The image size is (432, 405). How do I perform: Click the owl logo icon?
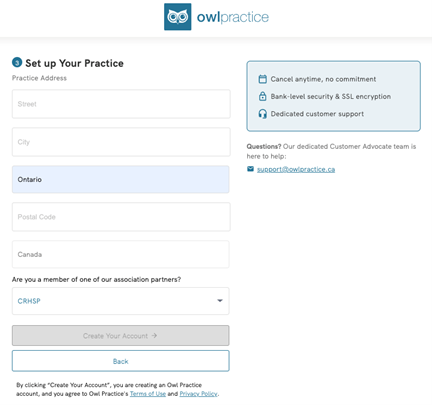(178, 17)
